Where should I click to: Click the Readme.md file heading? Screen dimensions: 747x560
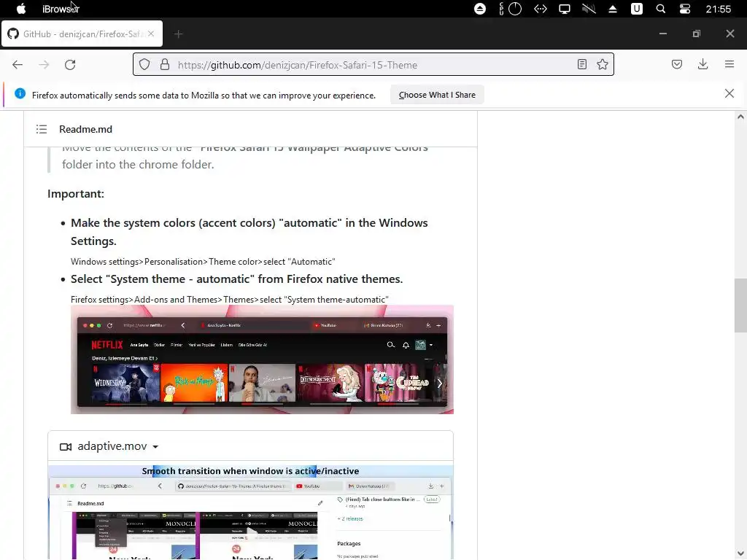86,129
